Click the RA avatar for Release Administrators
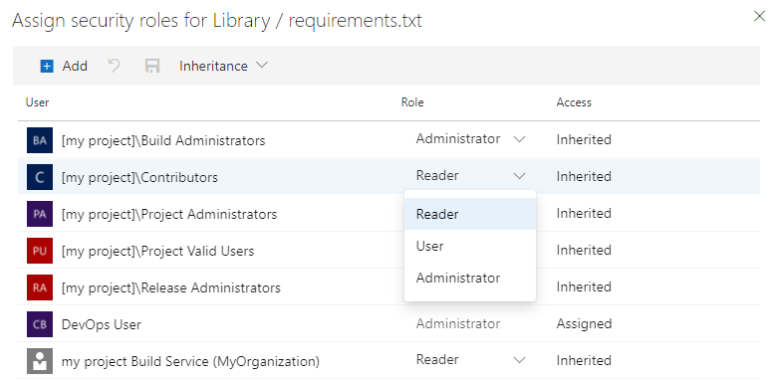 click(39, 287)
